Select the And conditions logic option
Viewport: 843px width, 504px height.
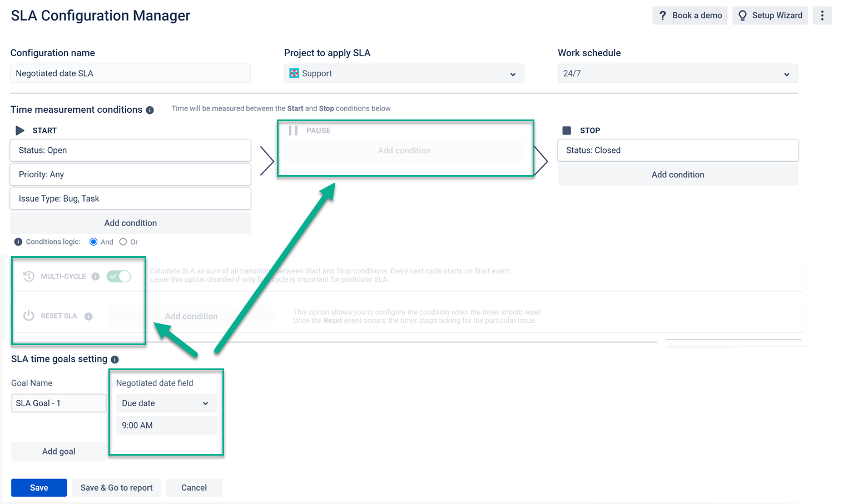[x=93, y=242]
